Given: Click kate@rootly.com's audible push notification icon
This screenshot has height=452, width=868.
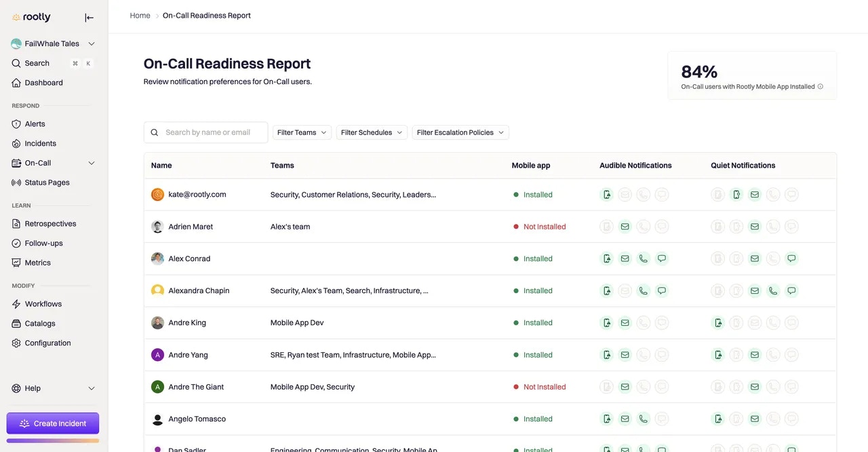Looking at the screenshot, I should tap(606, 195).
